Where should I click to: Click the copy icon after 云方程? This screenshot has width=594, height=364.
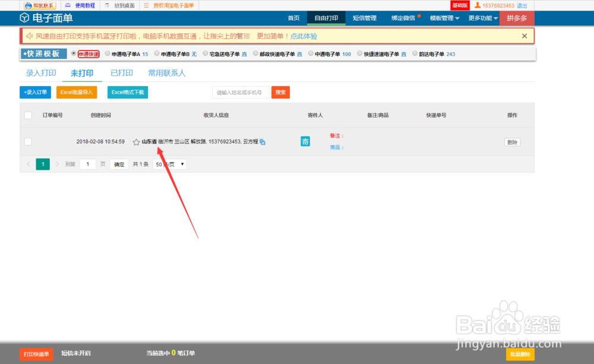(263, 142)
